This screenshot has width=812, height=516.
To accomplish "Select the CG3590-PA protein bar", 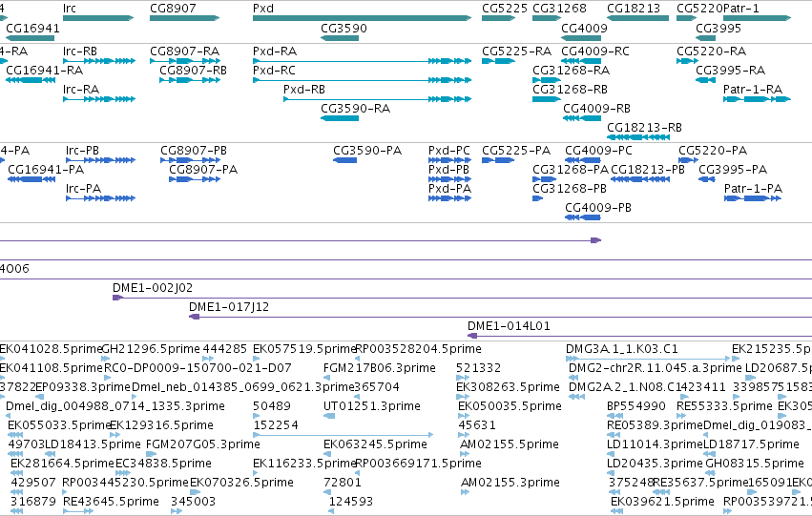I will click(x=344, y=160).
